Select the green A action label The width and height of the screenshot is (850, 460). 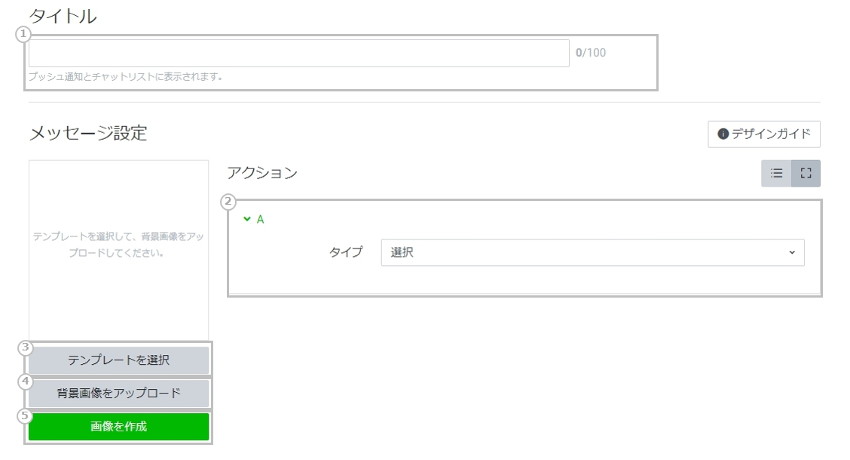pyautogui.click(x=261, y=219)
